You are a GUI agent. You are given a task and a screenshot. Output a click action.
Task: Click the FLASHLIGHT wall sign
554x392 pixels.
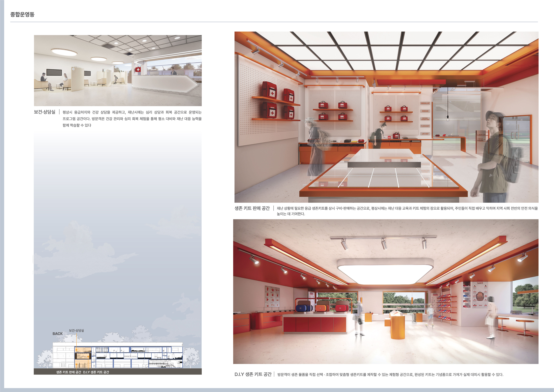pyautogui.click(x=425, y=126)
